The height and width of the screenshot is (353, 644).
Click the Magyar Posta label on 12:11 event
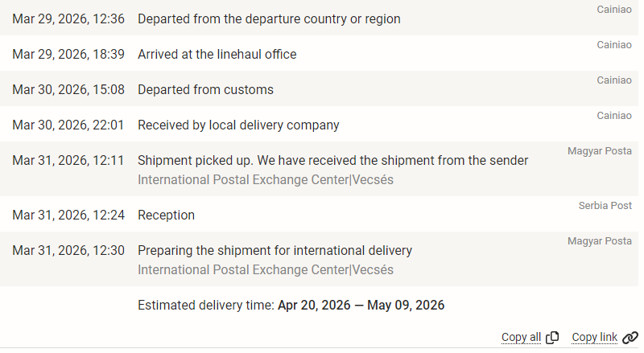click(599, 151)
